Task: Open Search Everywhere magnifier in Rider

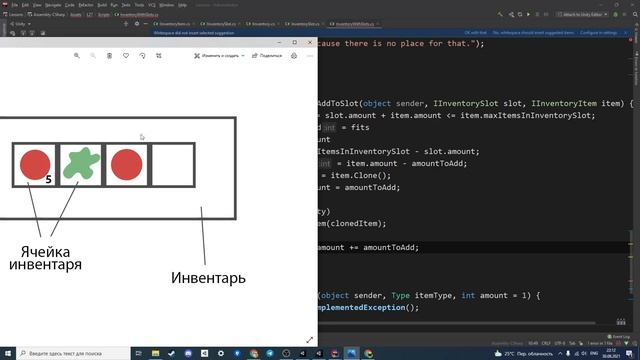Action: point(635,14)
